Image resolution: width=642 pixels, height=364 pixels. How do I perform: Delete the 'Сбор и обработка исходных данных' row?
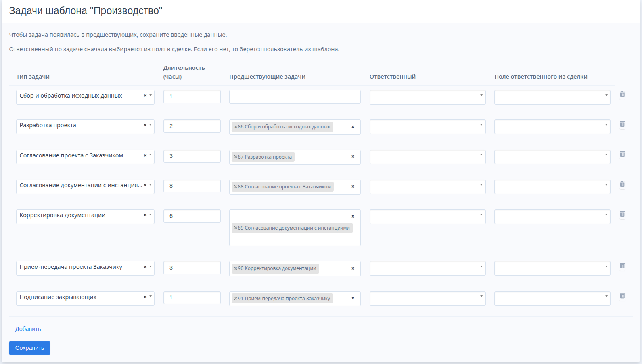point(622,94)
